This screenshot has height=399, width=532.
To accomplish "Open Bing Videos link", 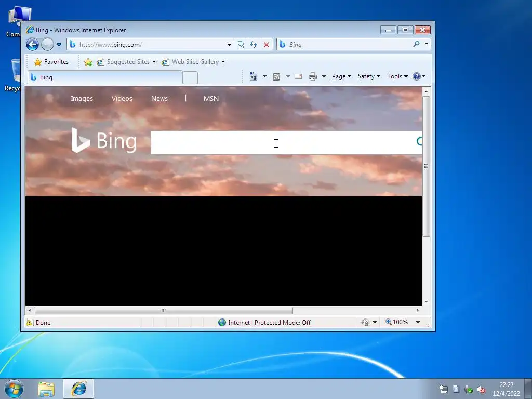I will (122, 98).
